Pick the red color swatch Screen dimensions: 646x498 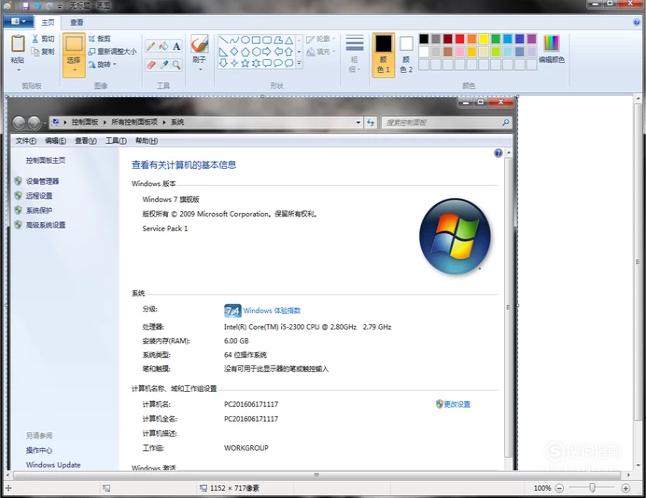click(459, 39)
